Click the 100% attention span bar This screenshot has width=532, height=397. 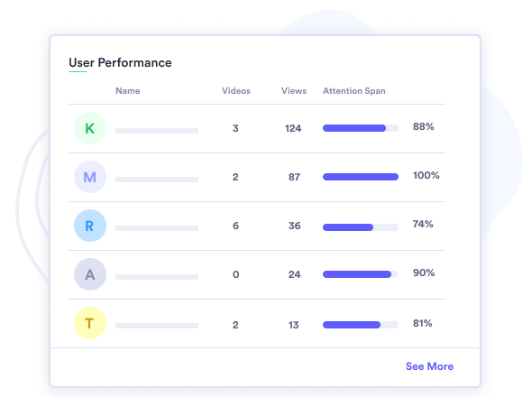tap(361, 177)
